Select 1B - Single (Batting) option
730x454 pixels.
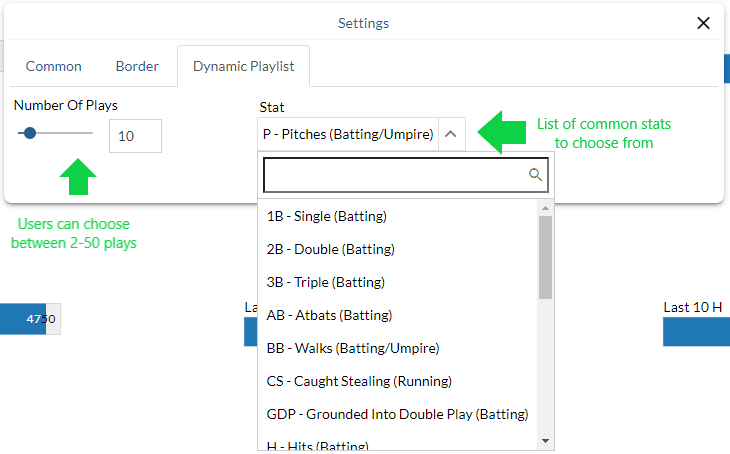pos(326,216)
